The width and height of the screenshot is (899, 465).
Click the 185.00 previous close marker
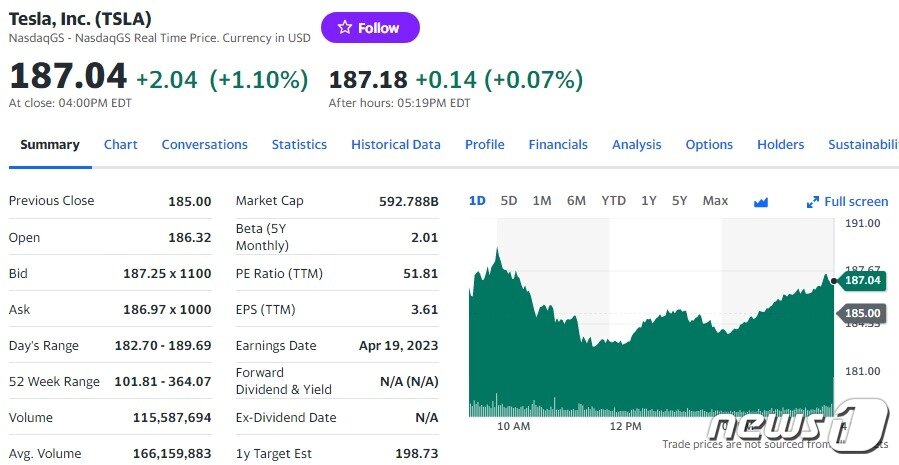tap(861, 313)
